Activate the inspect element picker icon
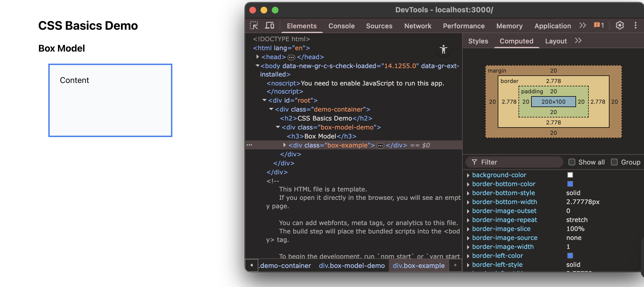The height and width of the screenshot is (287, 644). point(254,26)
